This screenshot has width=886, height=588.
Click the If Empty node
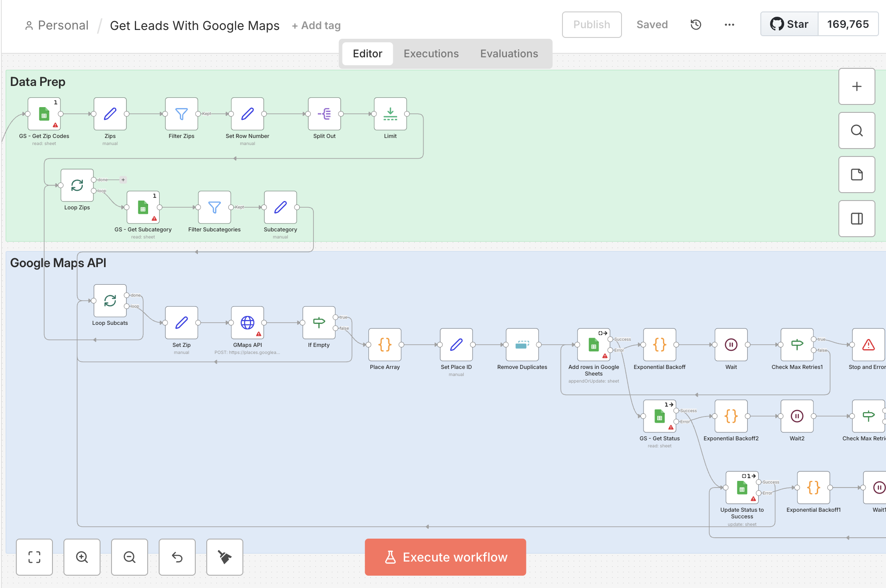pos(319,323)
